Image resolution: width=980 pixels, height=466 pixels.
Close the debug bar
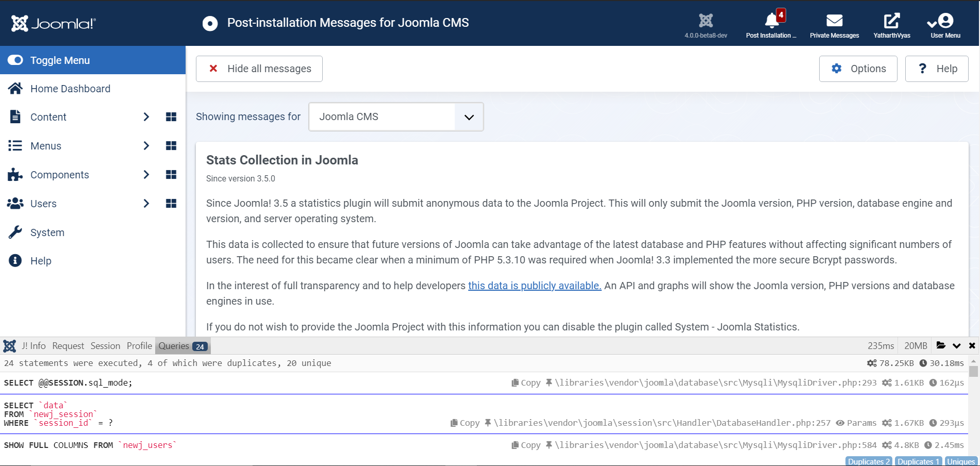972,346
